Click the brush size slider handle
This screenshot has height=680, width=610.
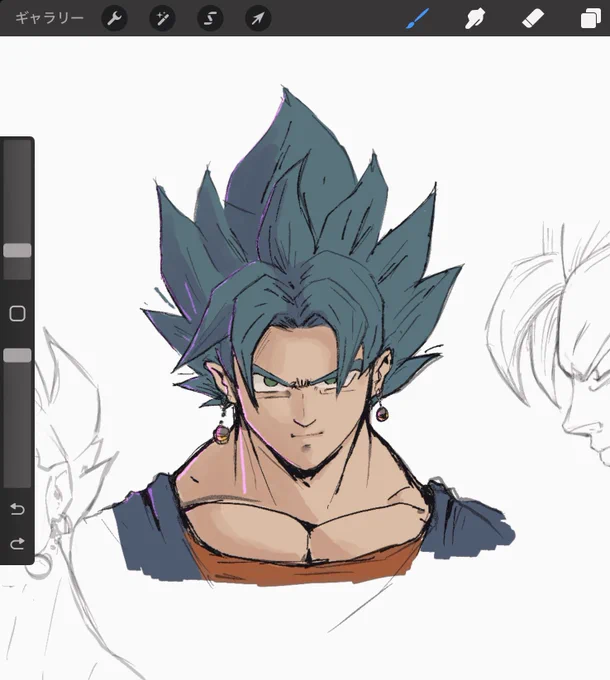coord(17,250)
